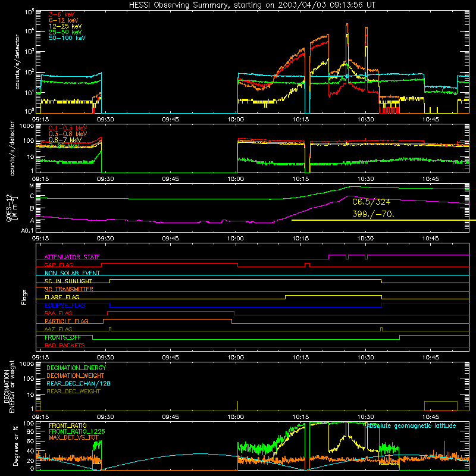
Task: Click the PARTICLE_FLAG label
Action: pyautogui.click(x=67, y=321)
